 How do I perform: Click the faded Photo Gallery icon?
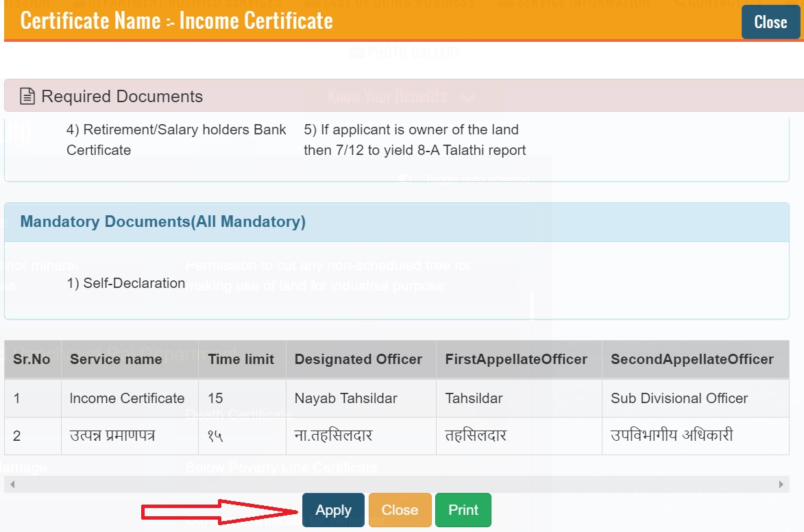click(x=356, y=53)
